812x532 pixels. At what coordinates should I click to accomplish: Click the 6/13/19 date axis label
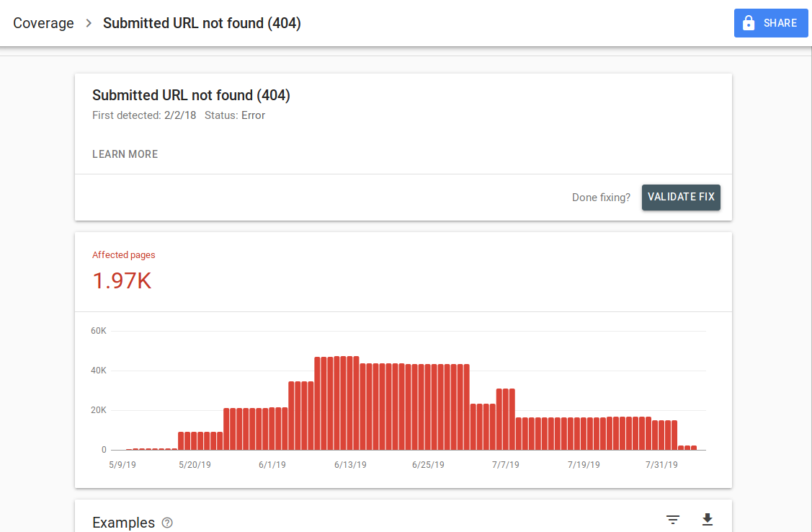(x=350, y=465)
